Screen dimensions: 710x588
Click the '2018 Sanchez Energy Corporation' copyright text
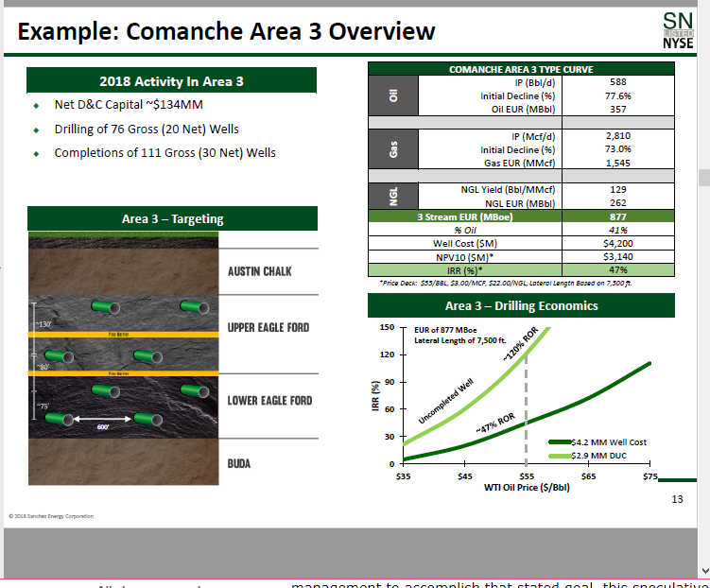(x=51, y=516)
